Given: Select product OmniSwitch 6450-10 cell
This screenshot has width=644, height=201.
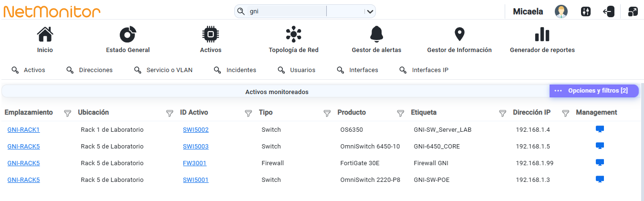Looking at the screenshot, I should coord(370,147).
